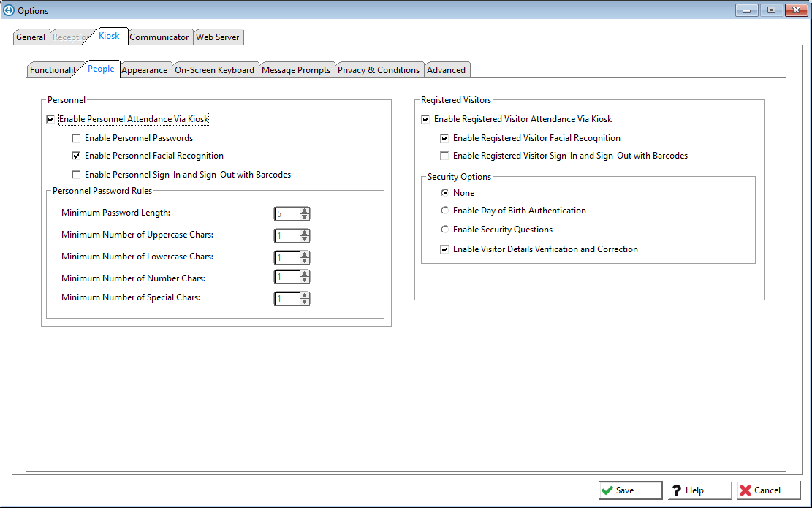812x508 pixels.
Task: Click the Minimum Password Length spinner arrows
Action: (305, 214)
